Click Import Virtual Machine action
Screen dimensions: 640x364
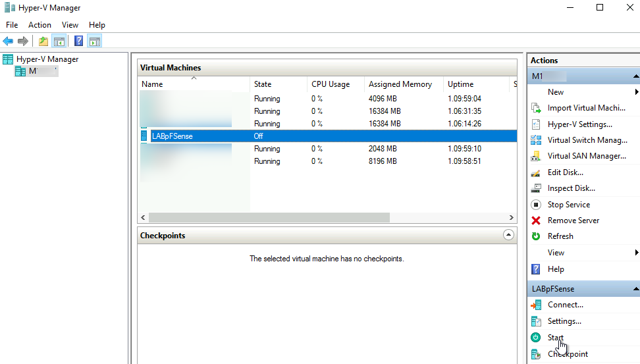coord(587,108)
